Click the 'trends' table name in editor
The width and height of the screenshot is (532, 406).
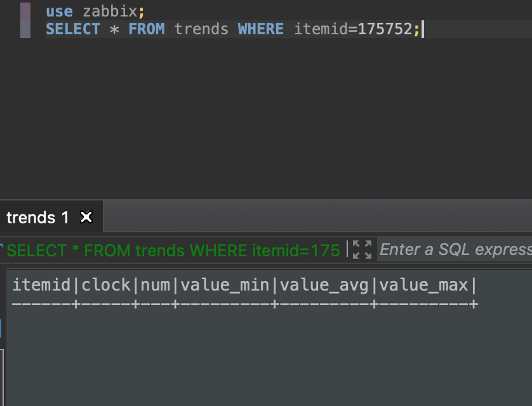(201, 29)
